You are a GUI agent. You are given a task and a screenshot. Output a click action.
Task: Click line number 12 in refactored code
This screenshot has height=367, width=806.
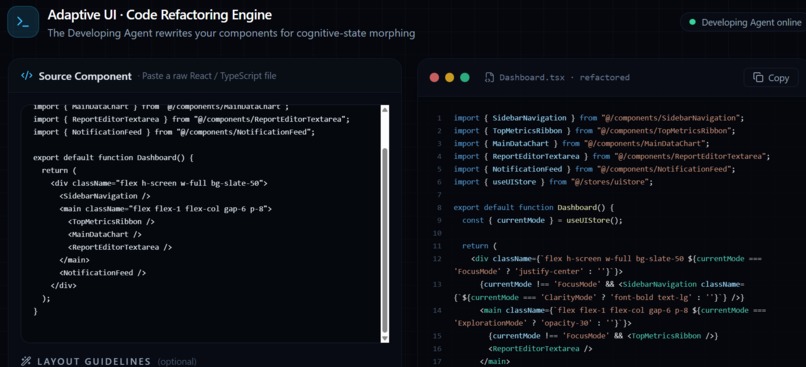(x=437, y=259)
